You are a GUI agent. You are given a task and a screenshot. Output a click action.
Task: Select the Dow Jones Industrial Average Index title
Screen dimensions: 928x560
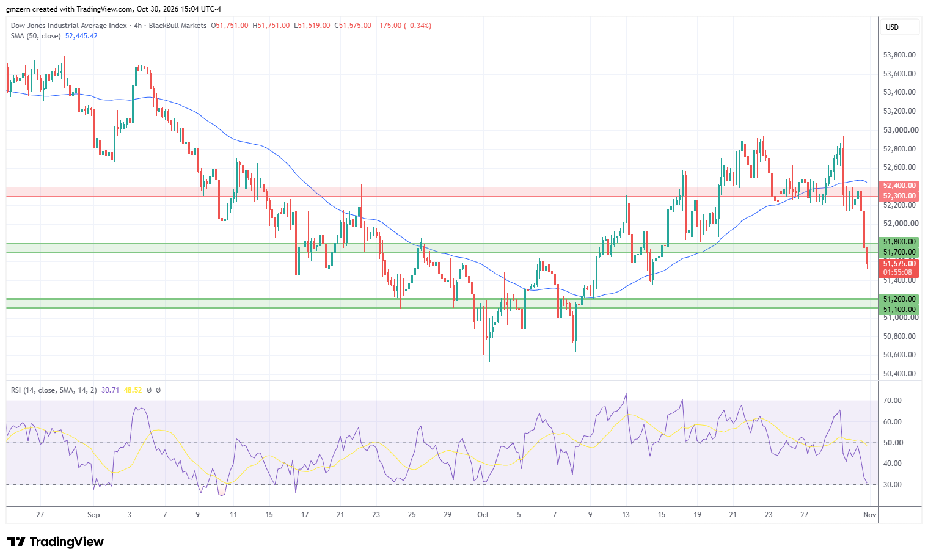[69, 26]
